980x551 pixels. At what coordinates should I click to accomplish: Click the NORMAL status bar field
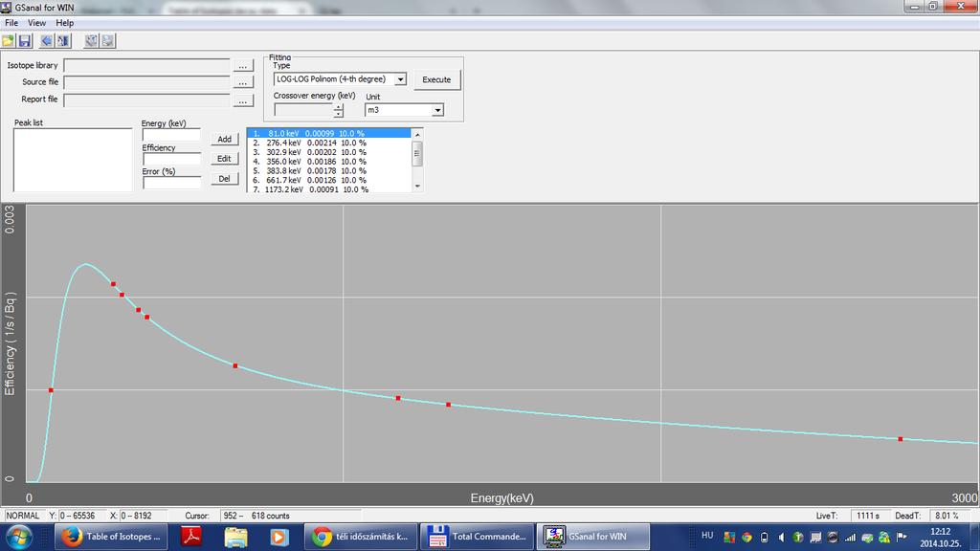(x=23, y=516)
